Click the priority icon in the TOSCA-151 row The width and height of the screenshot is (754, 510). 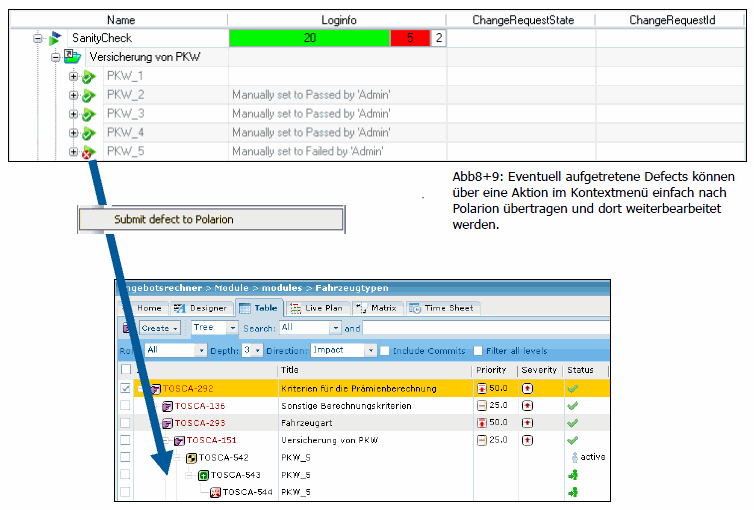point(482,440)
